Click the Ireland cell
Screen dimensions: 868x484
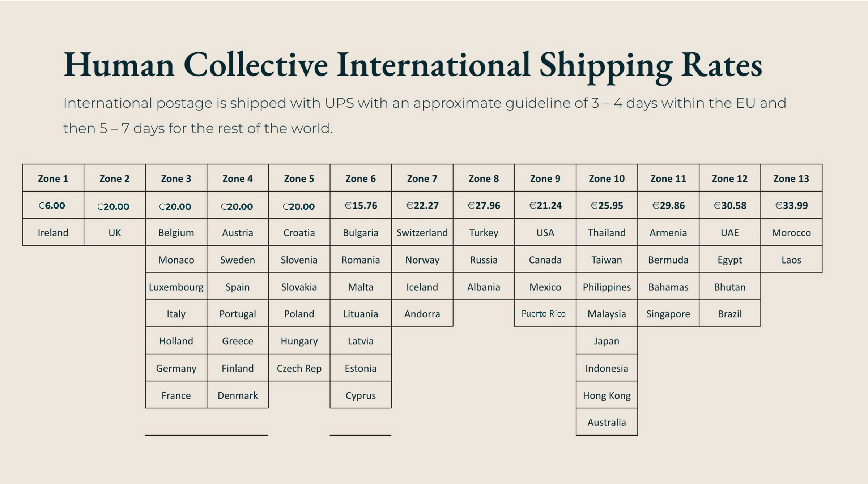[53, 232]
